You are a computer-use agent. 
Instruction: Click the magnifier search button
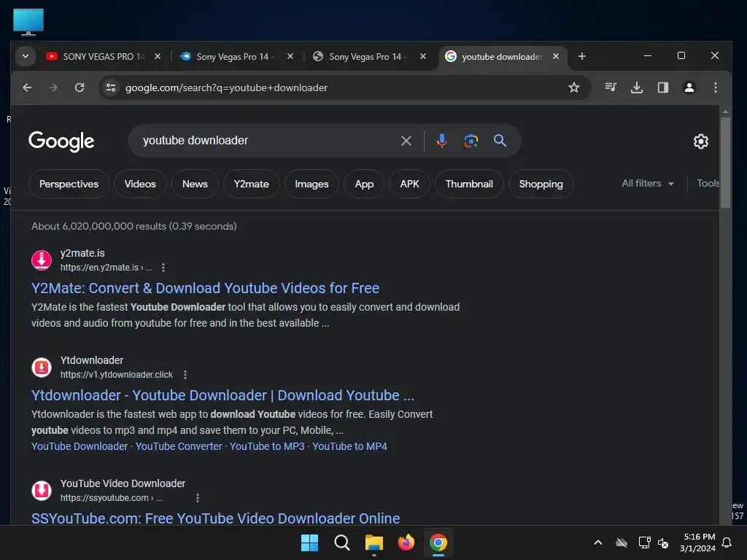500,141
